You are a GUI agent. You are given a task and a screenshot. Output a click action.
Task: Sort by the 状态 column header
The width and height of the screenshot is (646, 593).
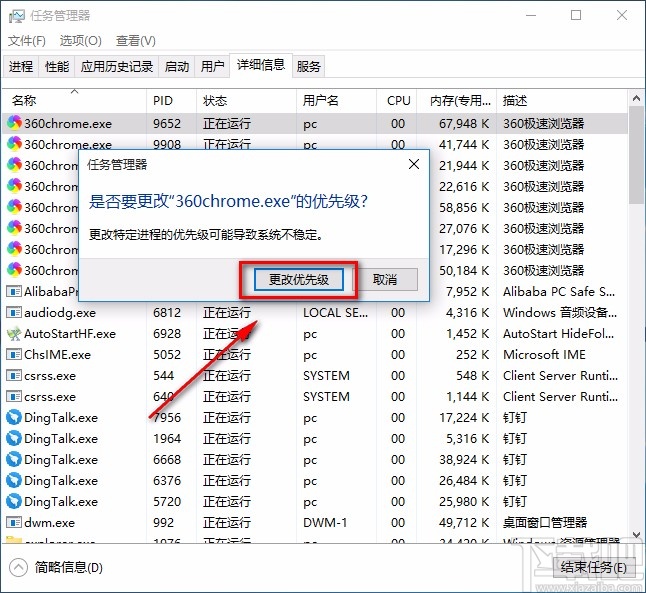pos(246,101)
